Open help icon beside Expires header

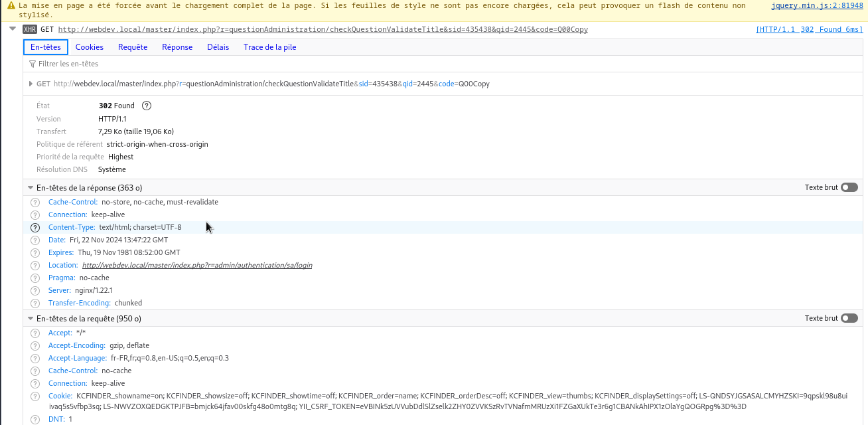[x=35, y=252]
